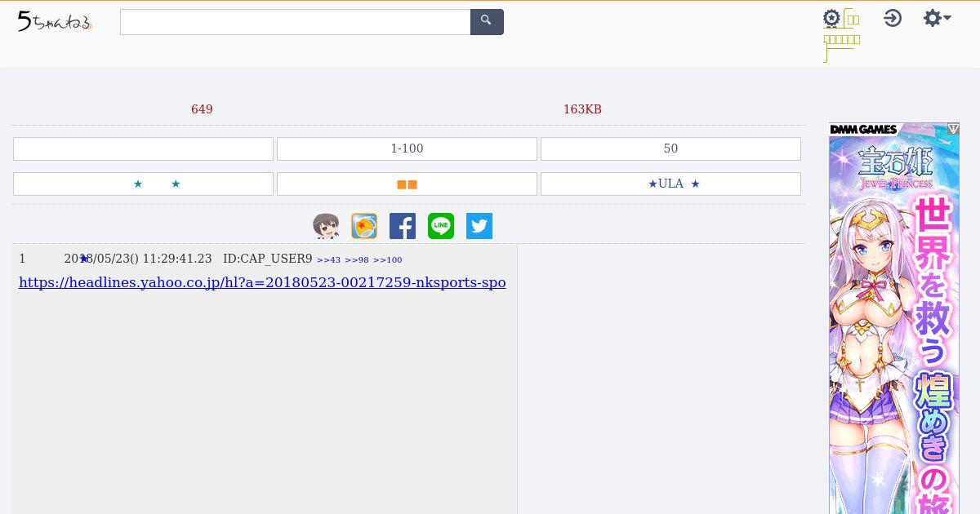
Task: Click the magnifier search button
Action: click(487, 22)
